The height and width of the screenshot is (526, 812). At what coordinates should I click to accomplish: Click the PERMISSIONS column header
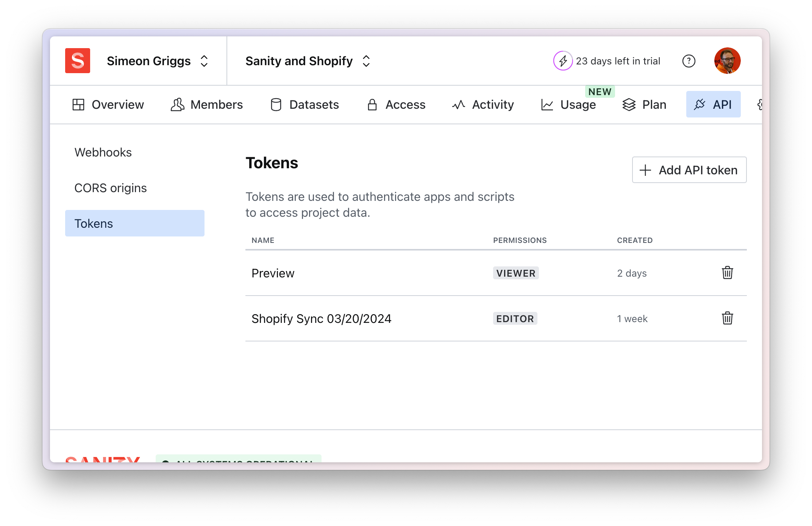520,240
